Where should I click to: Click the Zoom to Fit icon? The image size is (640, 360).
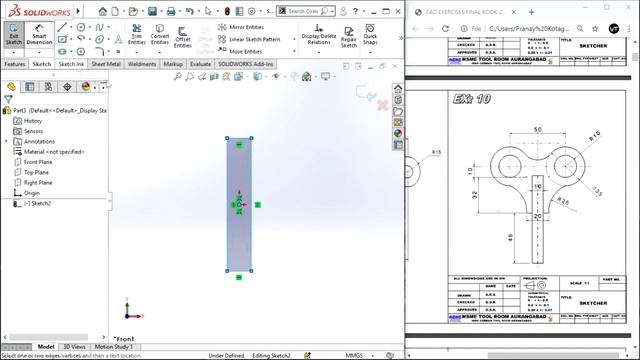click(x=178, y=76)
